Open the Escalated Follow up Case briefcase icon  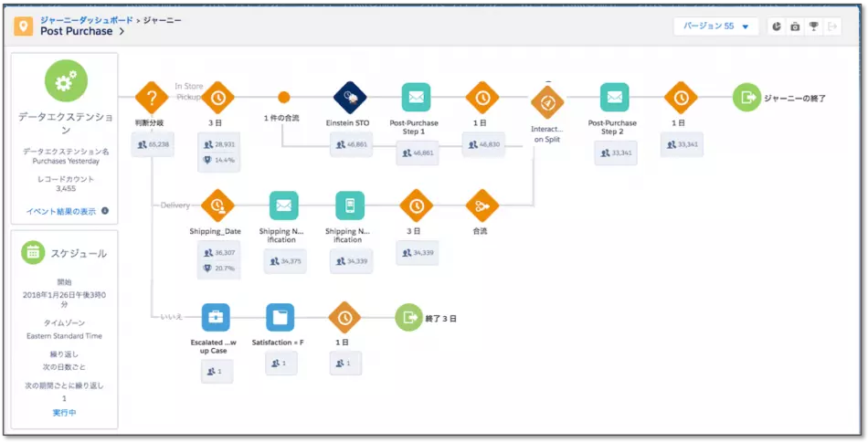coord(216,317)
